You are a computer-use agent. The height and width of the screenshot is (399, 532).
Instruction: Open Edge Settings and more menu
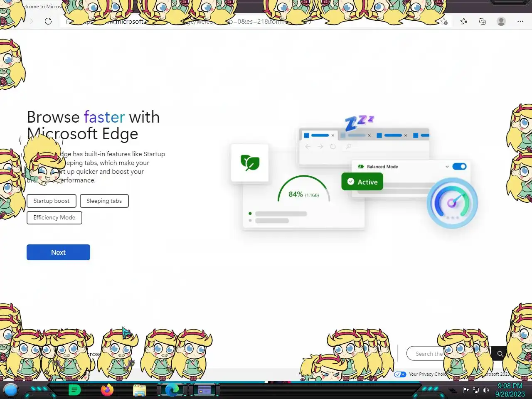pos(520,21)
